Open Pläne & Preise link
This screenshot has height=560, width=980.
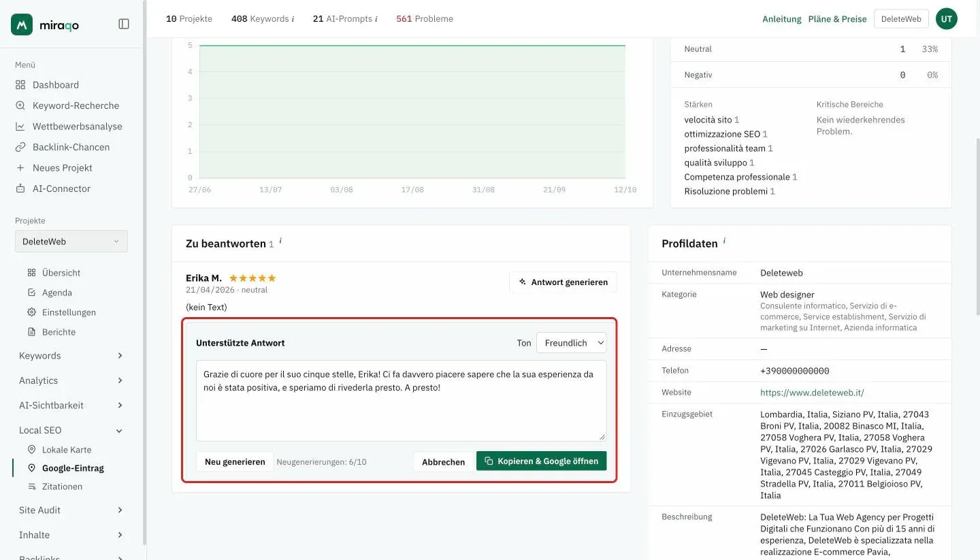[x=837, y=19]
